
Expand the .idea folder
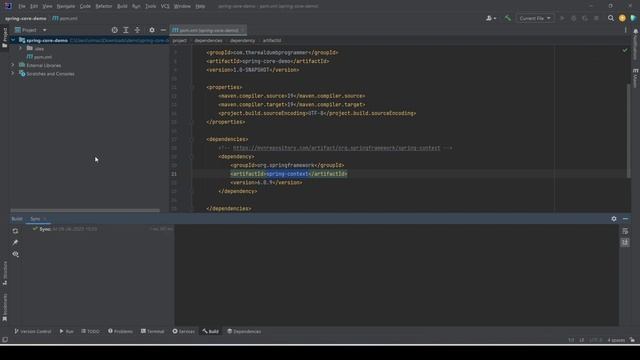click(x=20, y=49)
